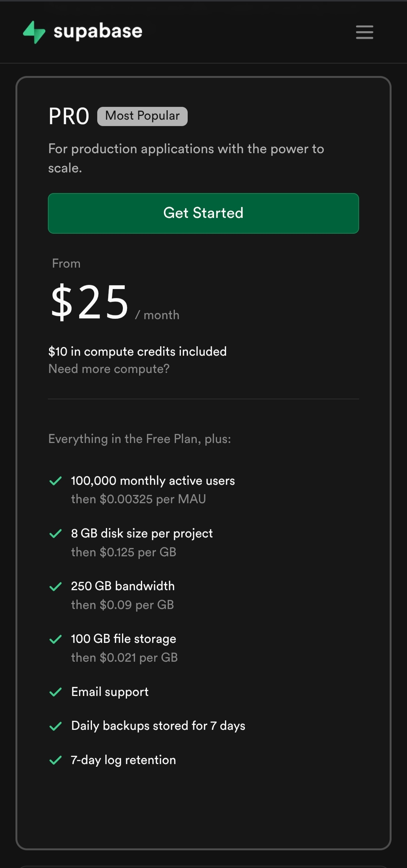407x868 pixels.
Task: Click the Supabase lightning bolt logo
Action: [x=34, y=32]
